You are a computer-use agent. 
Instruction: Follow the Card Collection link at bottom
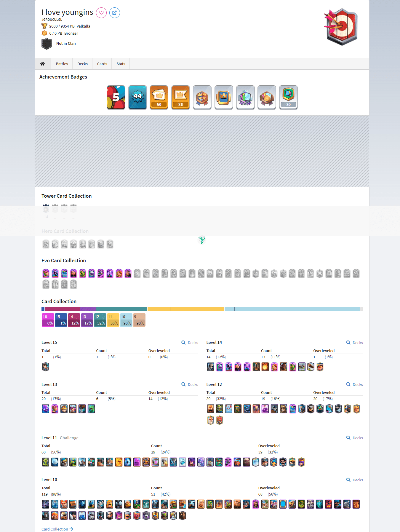57,529
